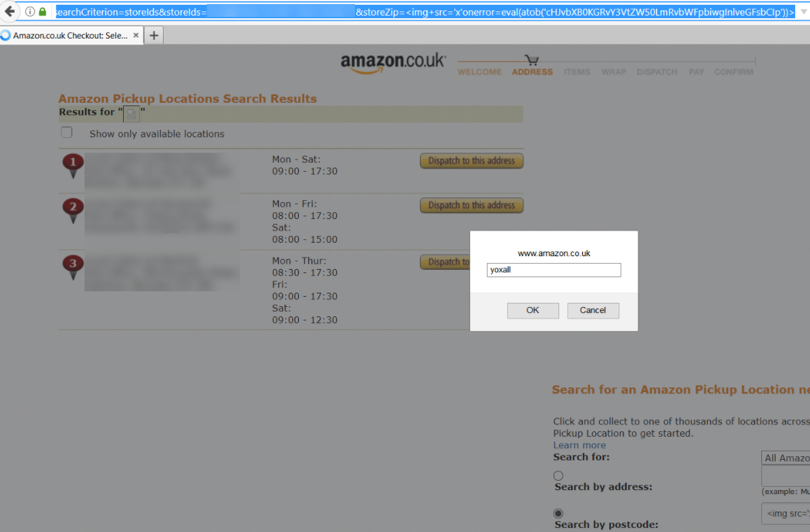This screenshot has width=810, height=532.
Task: Click Amazon Pickup Locations Search Results heading
Action: [187, 99]
